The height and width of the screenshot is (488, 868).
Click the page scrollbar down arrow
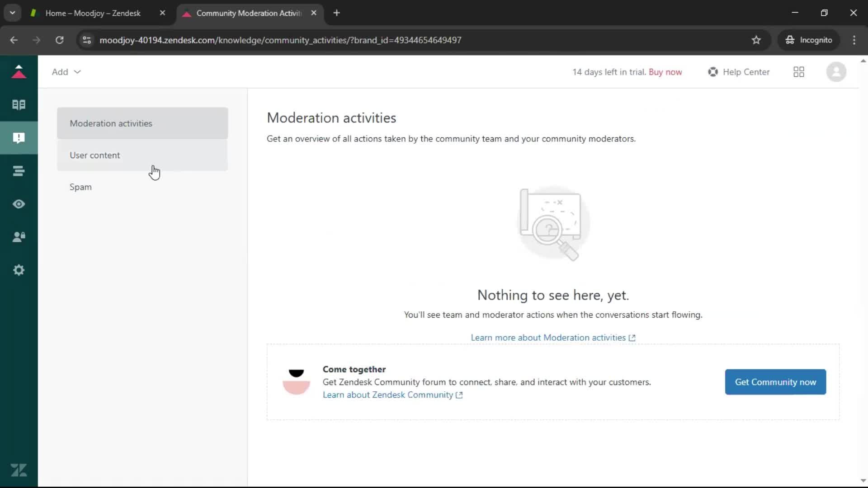click(x=863, y=481)
